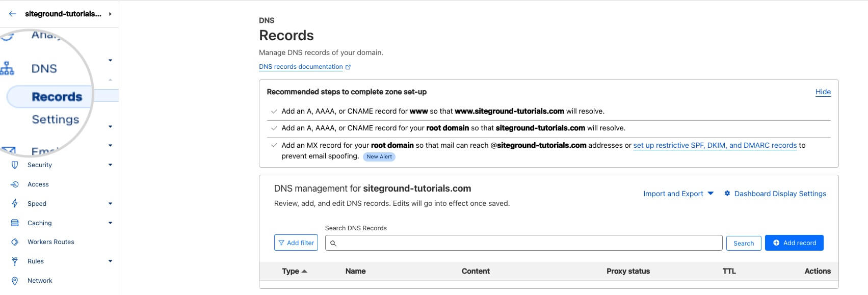Viewport: 868px width, 295px height.
Task: Click the plus icon on Add record
Action: [776, 243]
